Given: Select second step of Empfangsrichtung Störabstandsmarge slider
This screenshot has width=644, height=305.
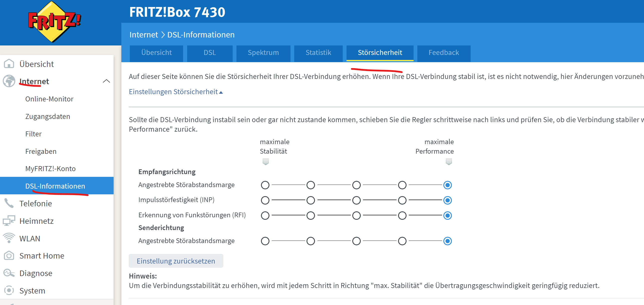Looking at the screenshot, I should click(x=310, y=185).
